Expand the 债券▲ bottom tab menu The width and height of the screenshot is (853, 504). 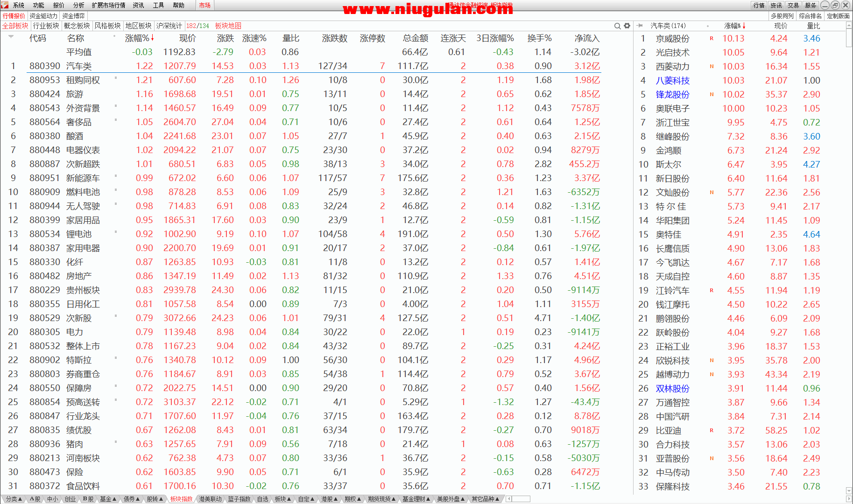(132, 499)
